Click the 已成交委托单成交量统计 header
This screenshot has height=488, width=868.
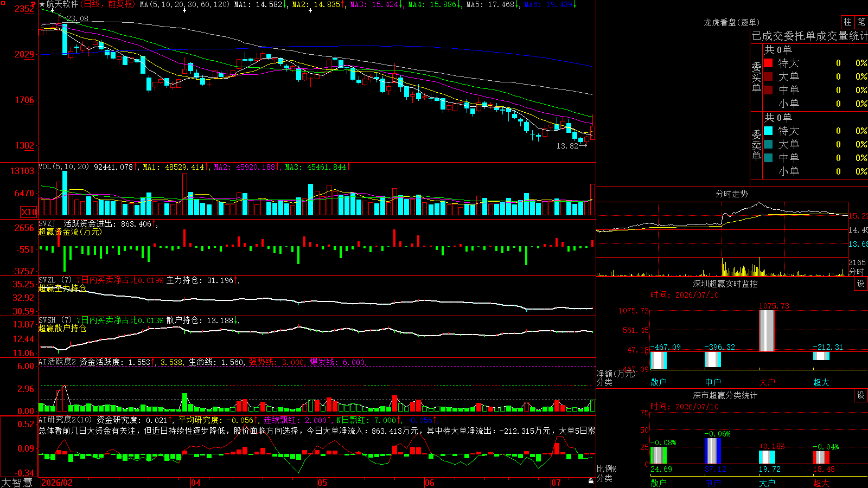809,36
